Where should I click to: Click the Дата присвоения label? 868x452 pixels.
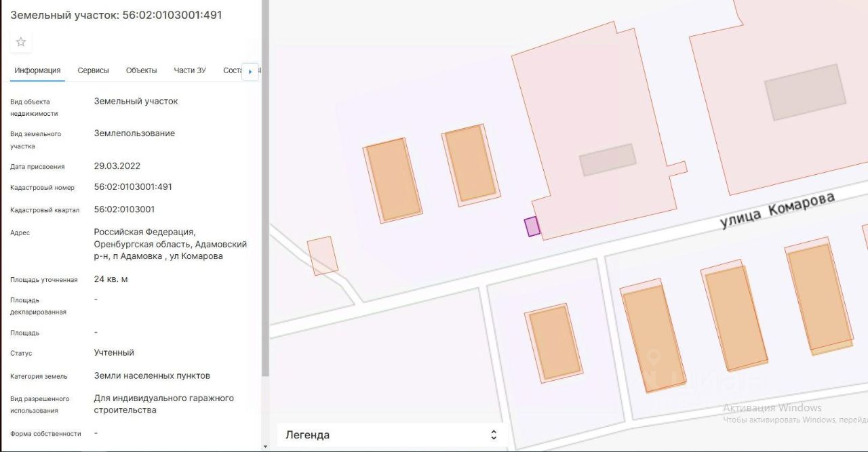37,167
